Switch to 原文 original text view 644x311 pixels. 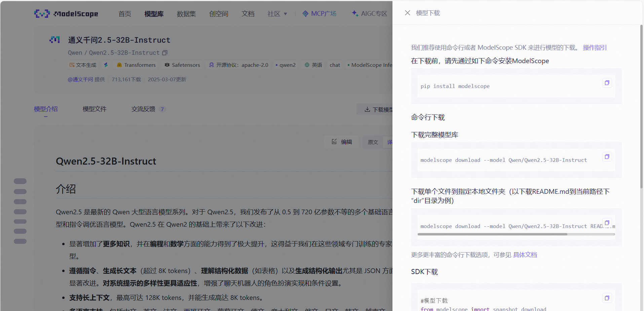372,142
